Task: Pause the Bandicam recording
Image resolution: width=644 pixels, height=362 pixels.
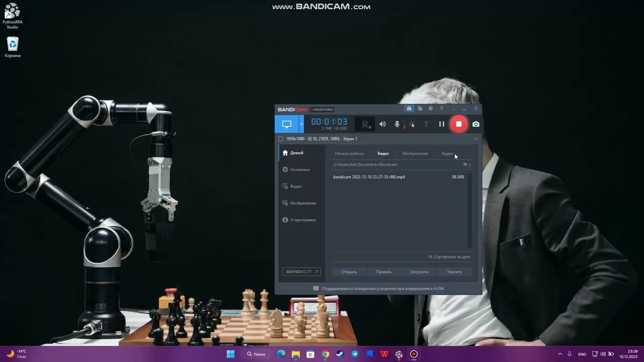Action: click(x=442, y=124)
